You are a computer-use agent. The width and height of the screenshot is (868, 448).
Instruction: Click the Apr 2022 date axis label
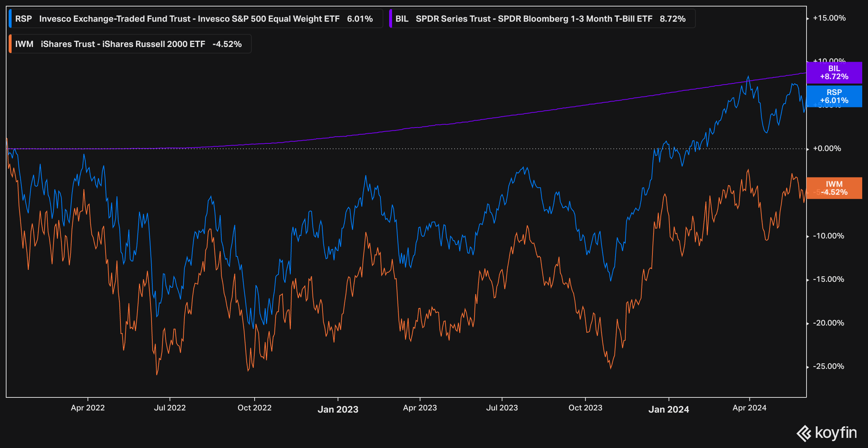(x=88, y=408)
